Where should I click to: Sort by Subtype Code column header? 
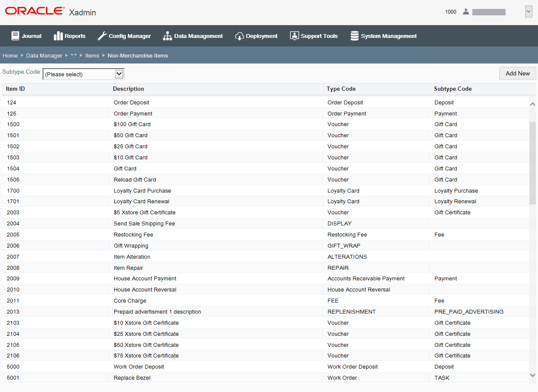[x=453, y=89]
